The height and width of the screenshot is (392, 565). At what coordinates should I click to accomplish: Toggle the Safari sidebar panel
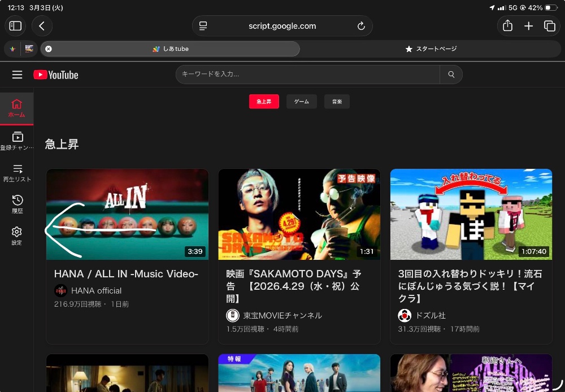15,26
